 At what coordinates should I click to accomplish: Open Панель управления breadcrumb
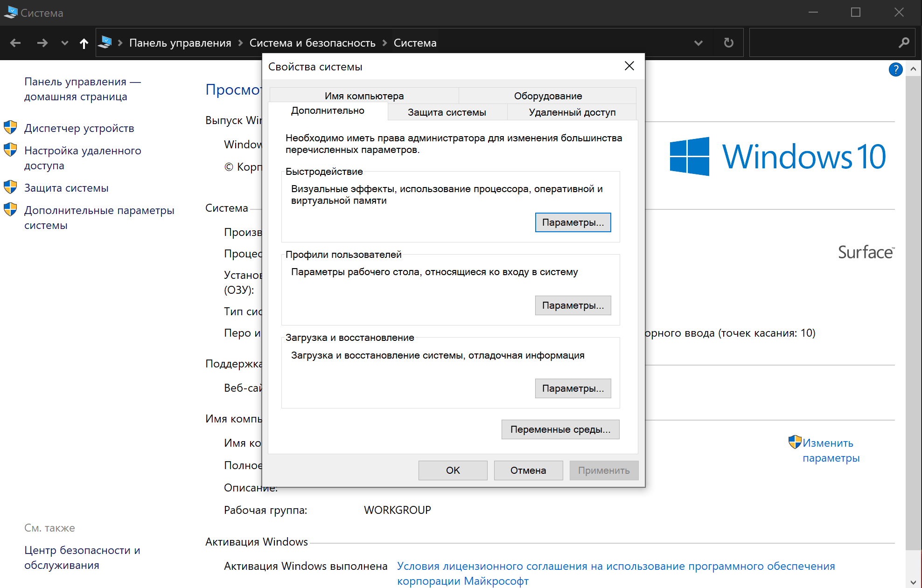(180, 43)
